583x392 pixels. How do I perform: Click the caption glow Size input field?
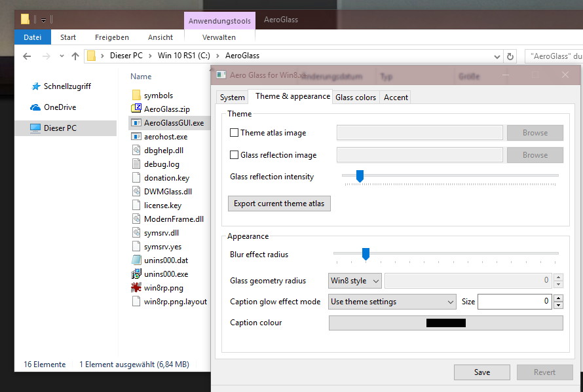coord(516,301)
